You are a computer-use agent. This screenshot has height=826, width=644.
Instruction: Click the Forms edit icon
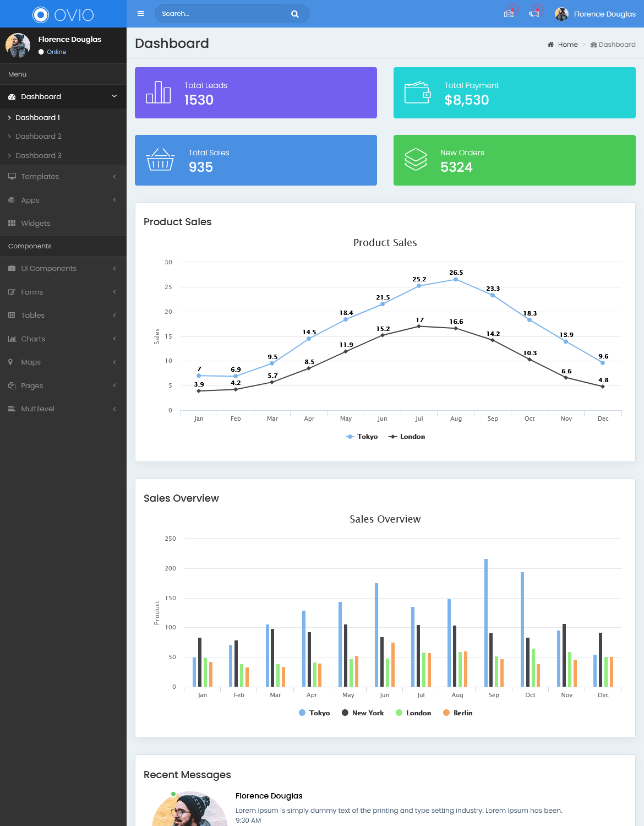12,292
